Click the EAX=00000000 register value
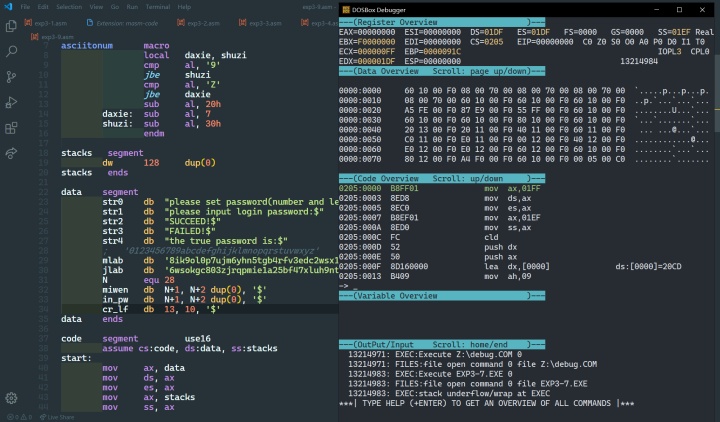Viewport: 720px width, 422px height. click(x=367, y=32)
